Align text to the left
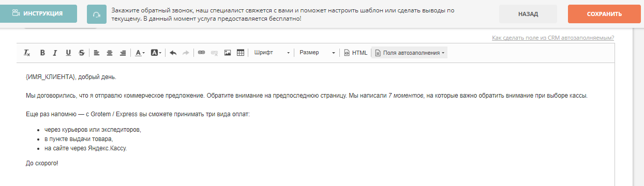The image size is (644, 186). pos(97,53)
